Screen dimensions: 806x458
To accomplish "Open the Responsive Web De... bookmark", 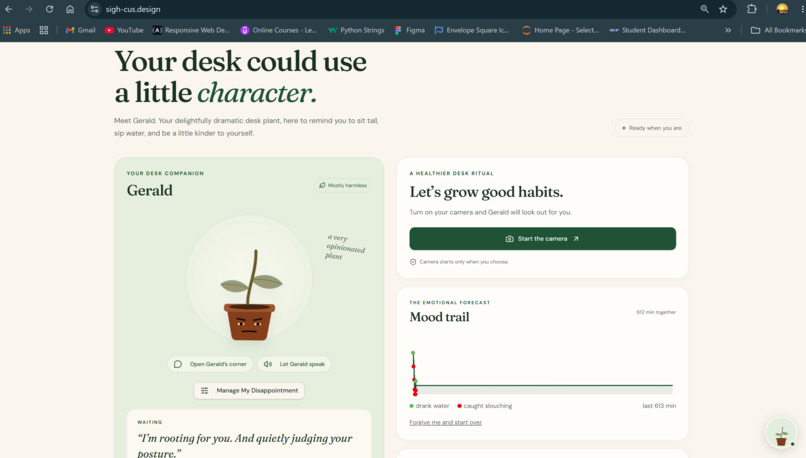I will tap(191, 30).
